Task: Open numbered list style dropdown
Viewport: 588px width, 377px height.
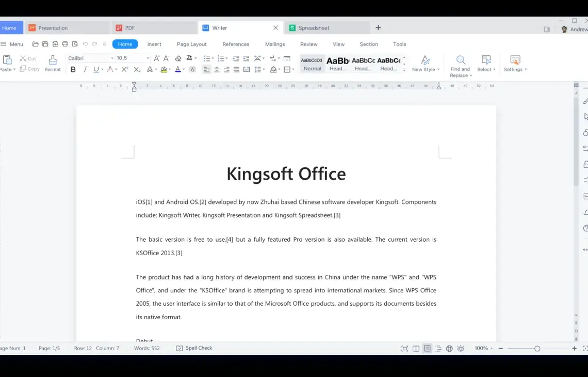Action: click(226, 58)
